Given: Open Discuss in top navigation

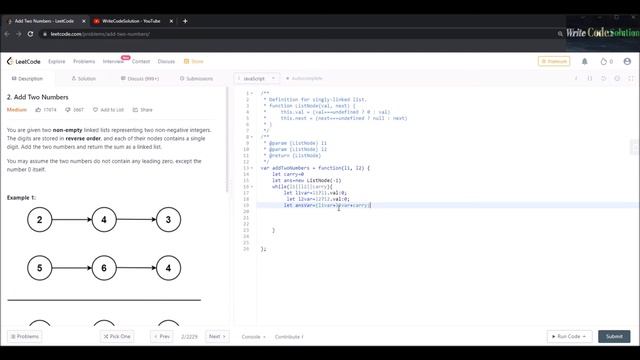Looking at the screenshot, I should coord(166,61).
